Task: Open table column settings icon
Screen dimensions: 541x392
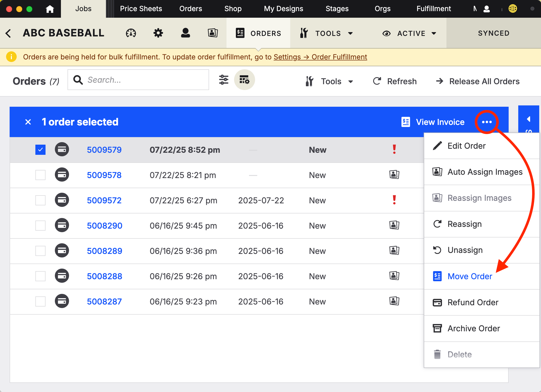Action: pyautogui.click(x=244, y=80)
